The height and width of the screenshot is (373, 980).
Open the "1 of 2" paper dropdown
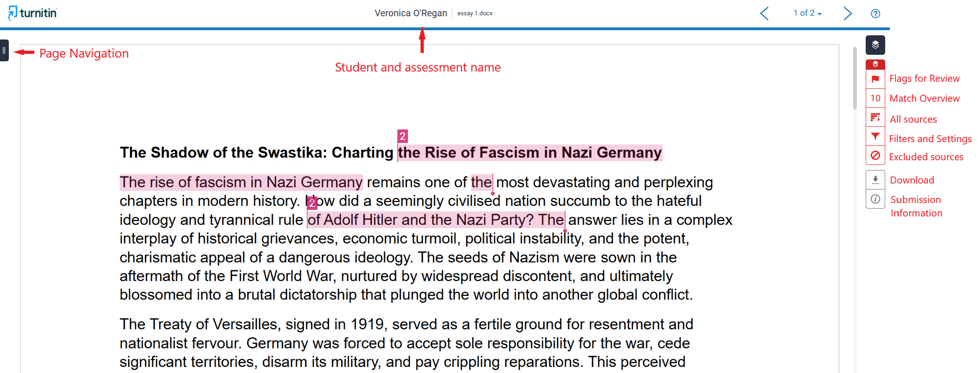point(808,13)
